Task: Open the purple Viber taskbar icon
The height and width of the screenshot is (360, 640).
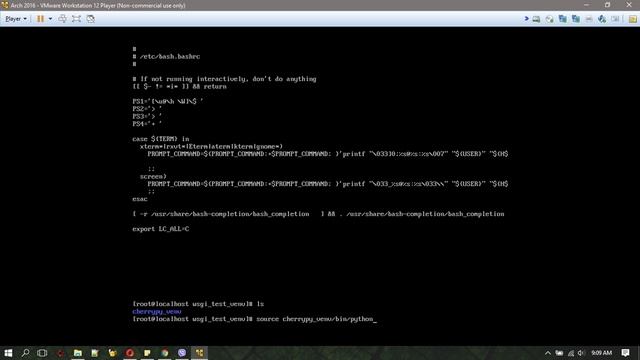Action: tap(182, 353)
